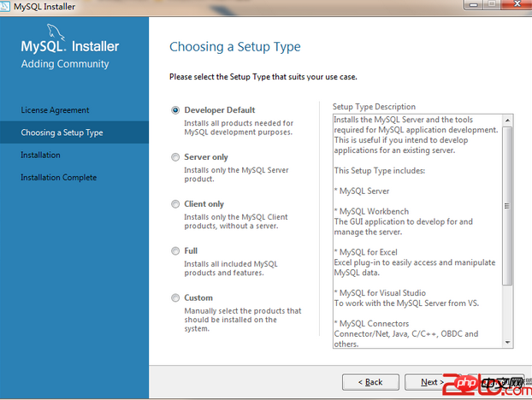
Task: Click 'To work with the MySQL Server from VS.'
Action: 406,303
